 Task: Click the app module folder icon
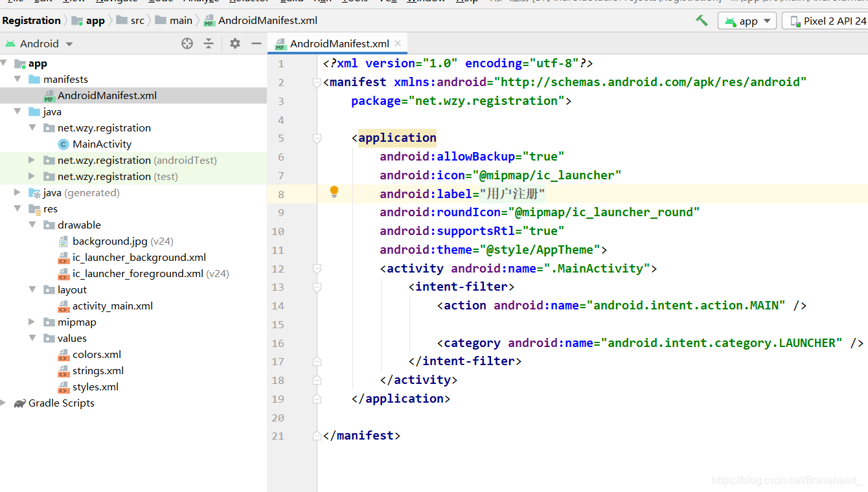click(x=20, y=63)
